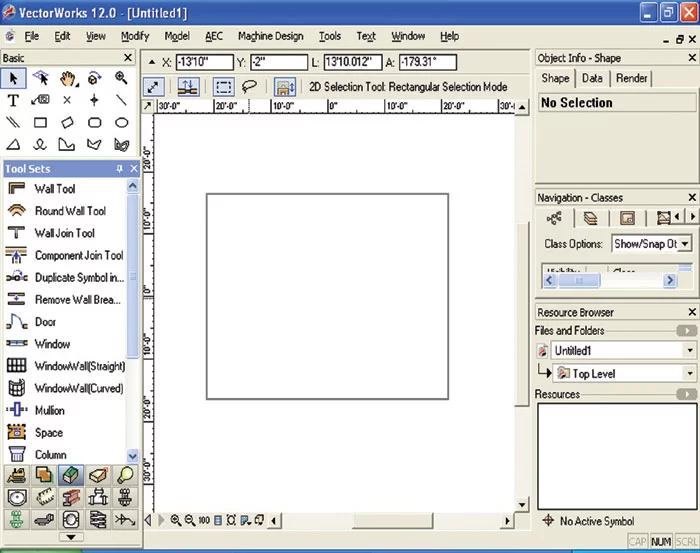700x553 pixels.
Task: Expand the Untitled1 file dropdown
Action: pos(689,351)
